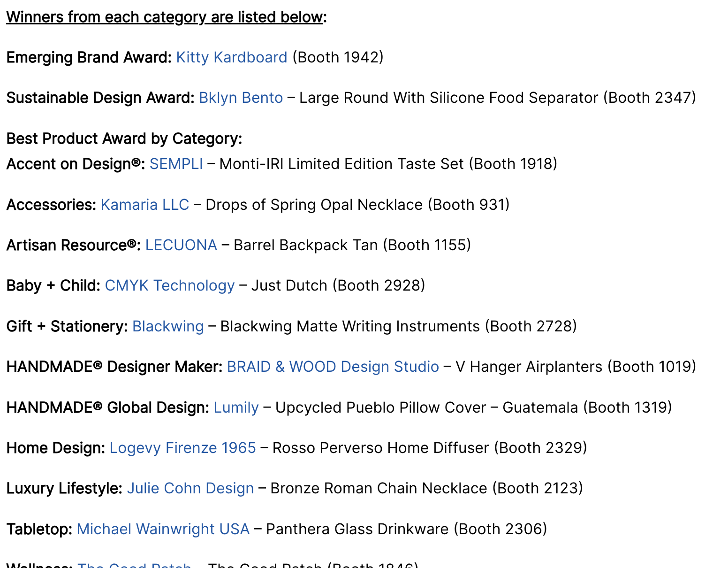The width and height of the screenshot is (728, 568).
Task: Click the partially visible Good Patch link
Action: point(134,565)
